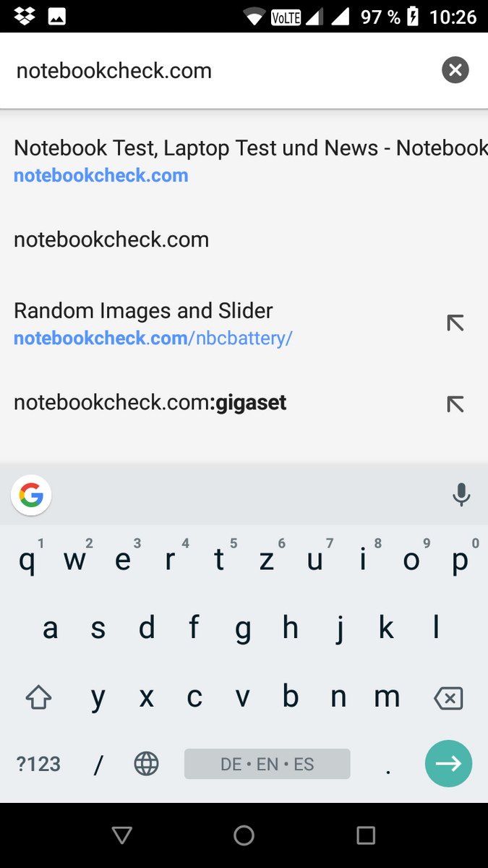Toggle the shift key
Screen dimensions: 488x868
coord(38,698)
